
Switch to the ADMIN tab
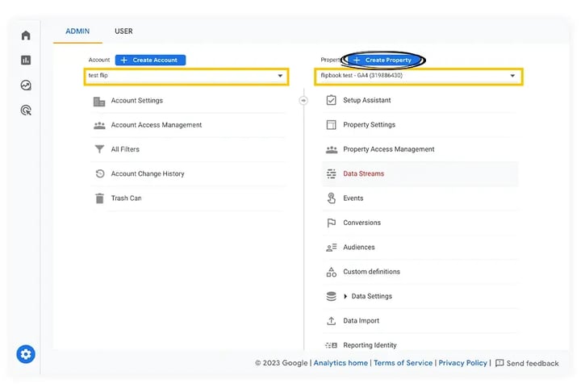point(77,31)
